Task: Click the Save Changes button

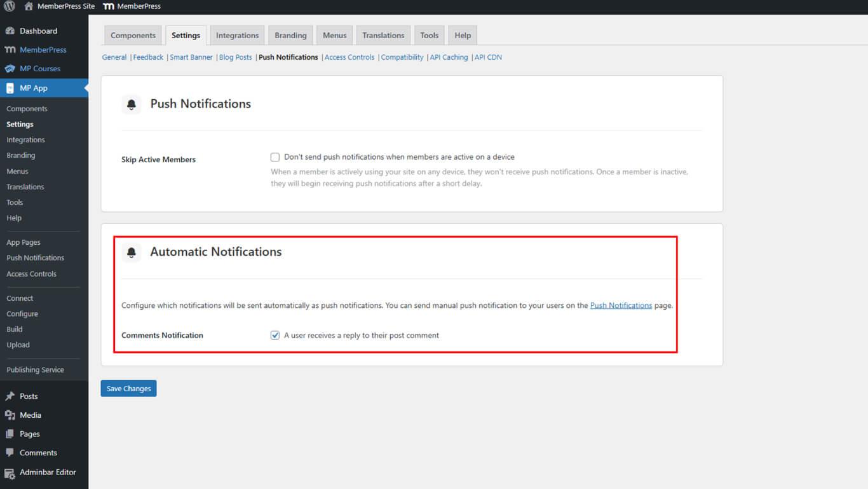Action: [x=128, y=389]
